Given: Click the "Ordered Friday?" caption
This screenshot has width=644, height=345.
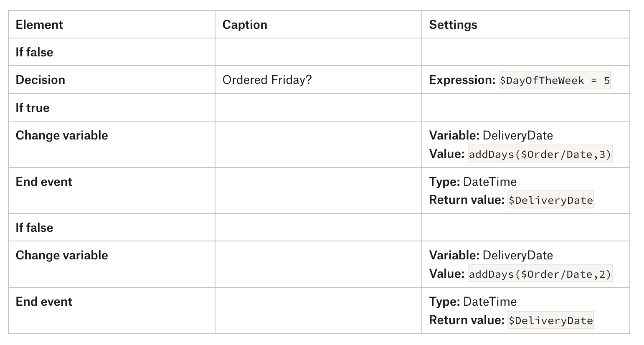Looking at the screenshot, I should pyautogui.click(x=267, y=80).
